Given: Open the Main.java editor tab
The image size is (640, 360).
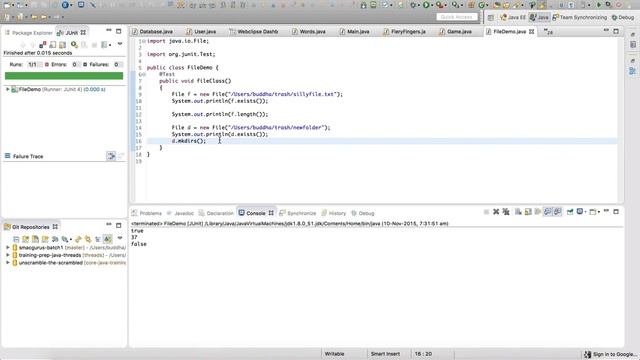Looking at the screenshot, I should (355, 31).
